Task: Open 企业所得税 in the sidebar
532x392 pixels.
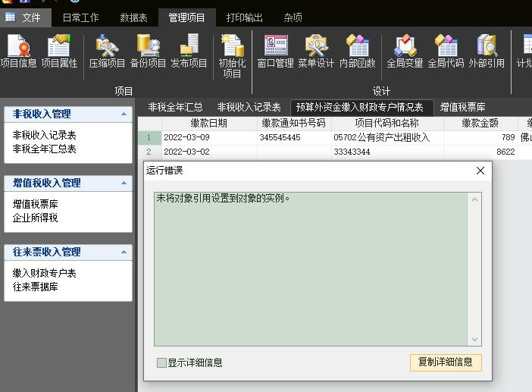Action: [x=36, y=218]
